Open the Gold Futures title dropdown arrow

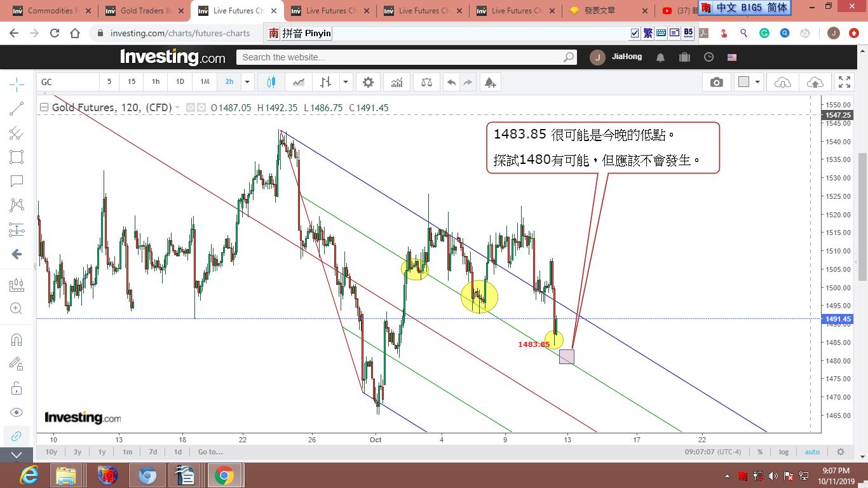point(177,108)
